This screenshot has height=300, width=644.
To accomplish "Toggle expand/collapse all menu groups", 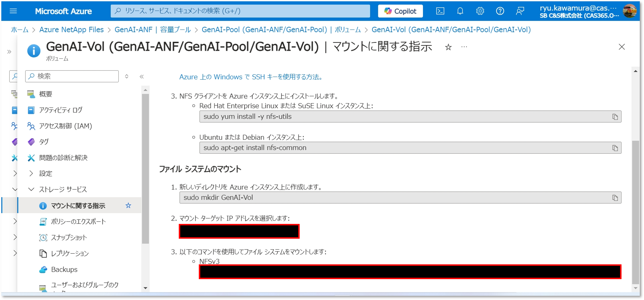I will pos(127,76).
